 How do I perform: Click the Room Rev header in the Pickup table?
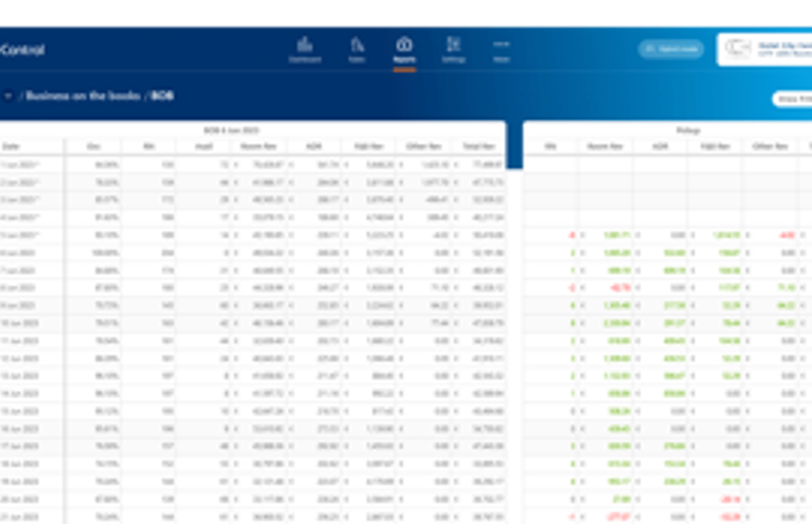(x=605, y=146)
